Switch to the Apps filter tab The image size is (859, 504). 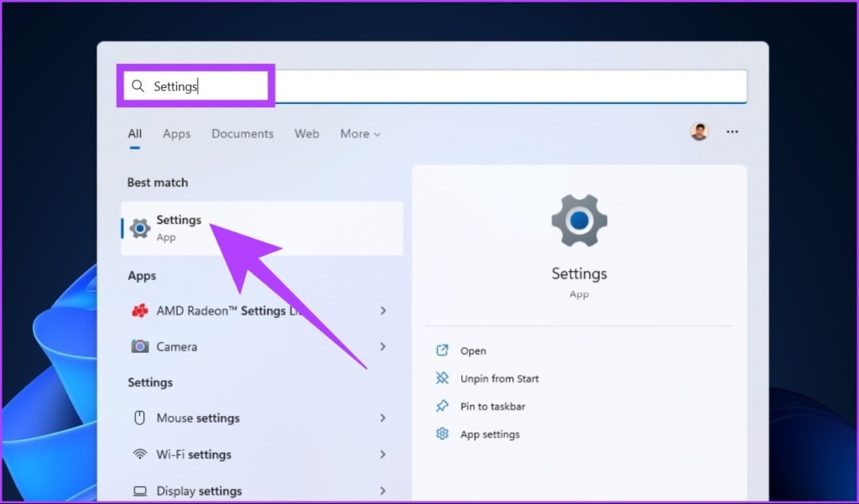[x=176, y=134]
